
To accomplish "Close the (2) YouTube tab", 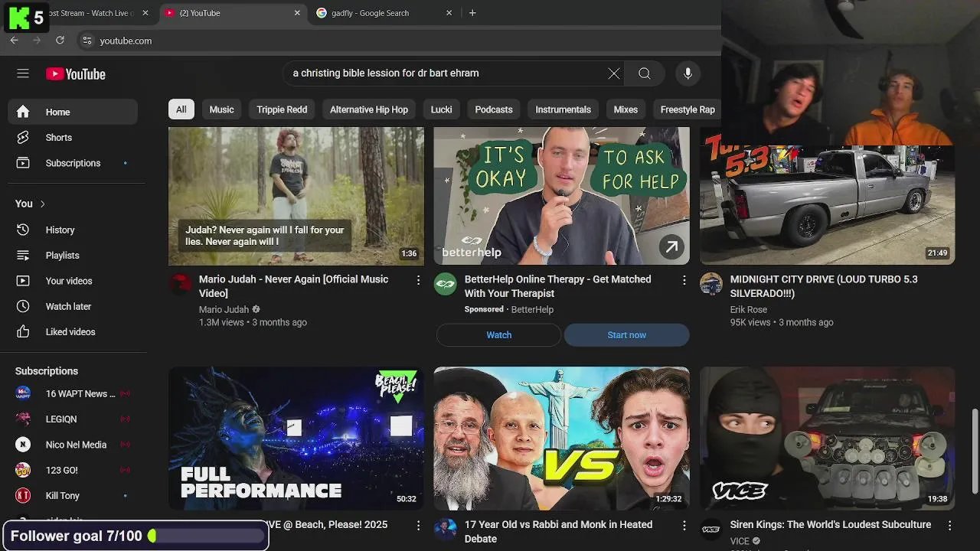I will [297, 13].
